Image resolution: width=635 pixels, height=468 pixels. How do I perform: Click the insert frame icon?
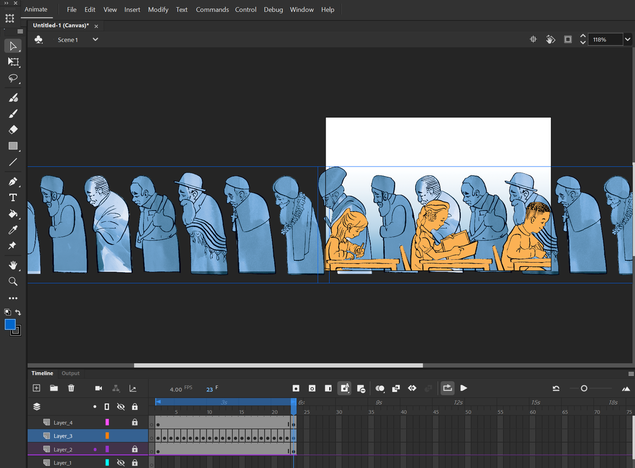click(x=328, y=388)
